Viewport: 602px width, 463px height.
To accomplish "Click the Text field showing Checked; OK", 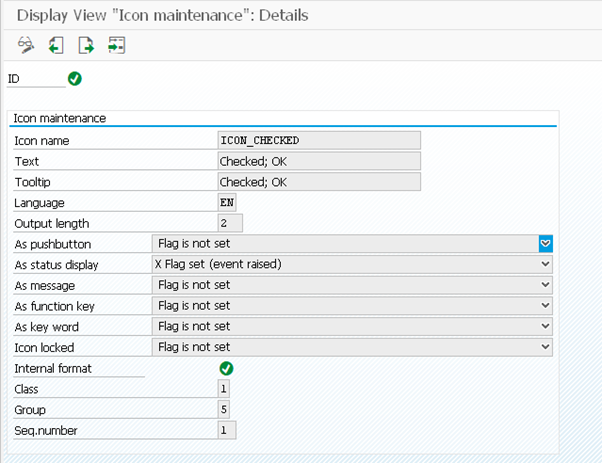I will (x=319, y=161).
